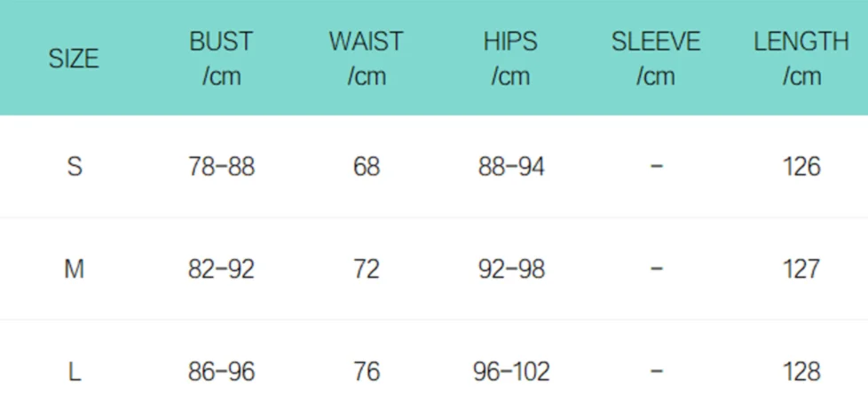
Task: Click the BUST /cm column header
Action: tap(221, 59)
